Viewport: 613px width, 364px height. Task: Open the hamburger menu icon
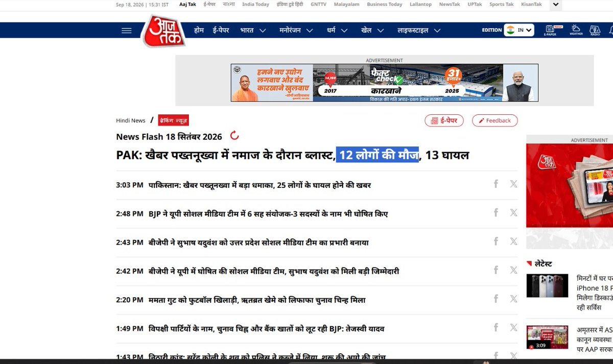127,30
